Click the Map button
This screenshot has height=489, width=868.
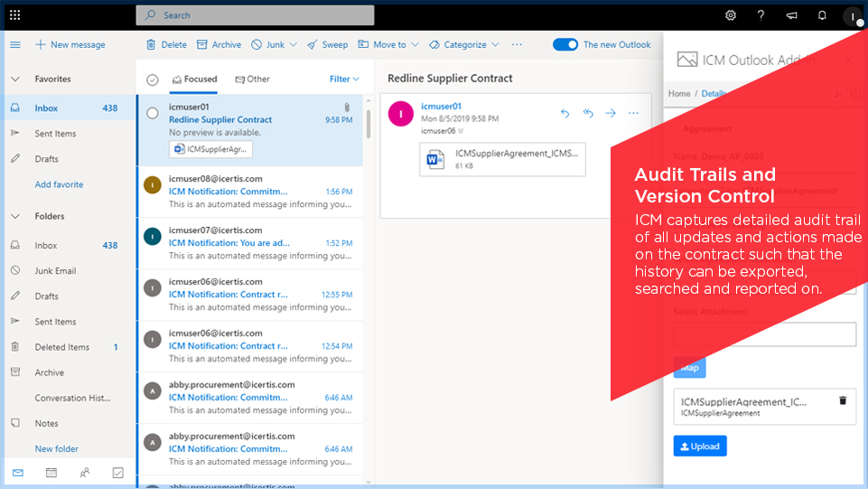pos(689,367)
